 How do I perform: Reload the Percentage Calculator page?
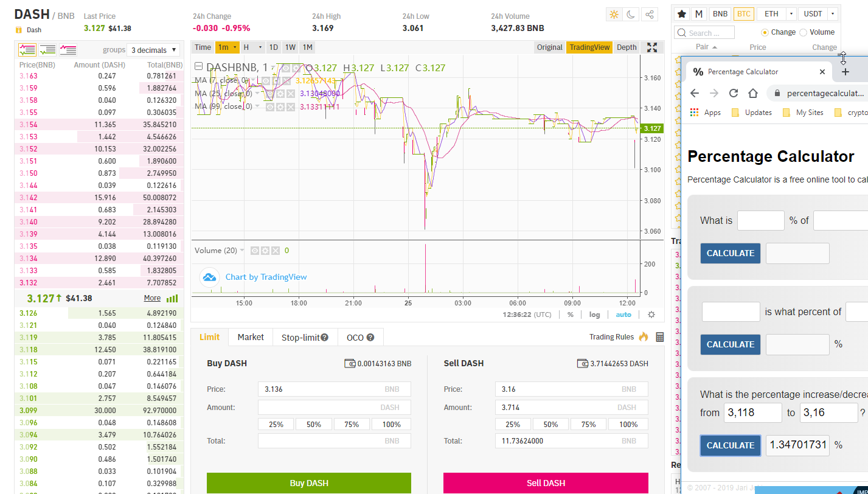(734, 93)
